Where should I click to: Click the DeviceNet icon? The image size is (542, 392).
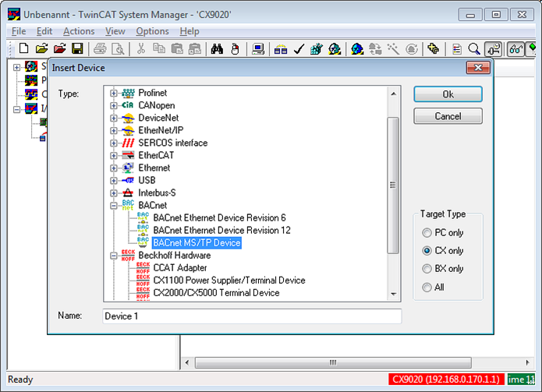pyautogui.click(x=128, y=118)
